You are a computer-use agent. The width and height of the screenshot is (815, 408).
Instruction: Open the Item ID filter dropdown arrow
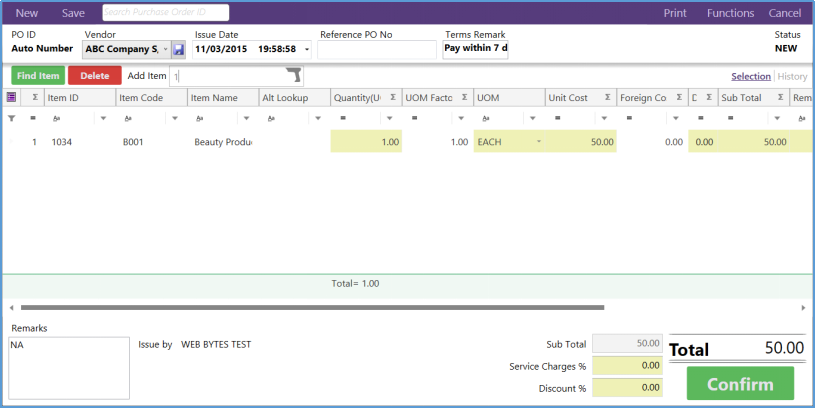click(x=103, y=119)
